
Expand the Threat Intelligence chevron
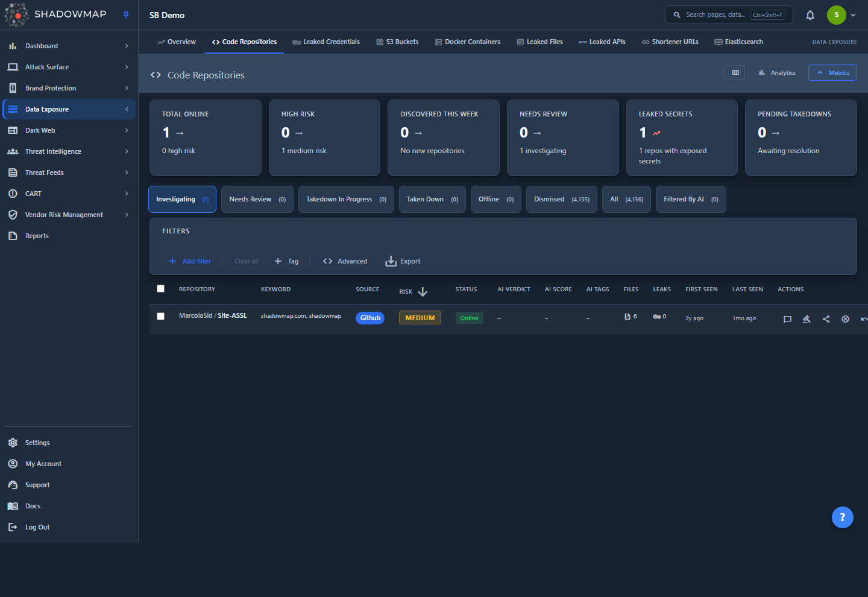127,151
